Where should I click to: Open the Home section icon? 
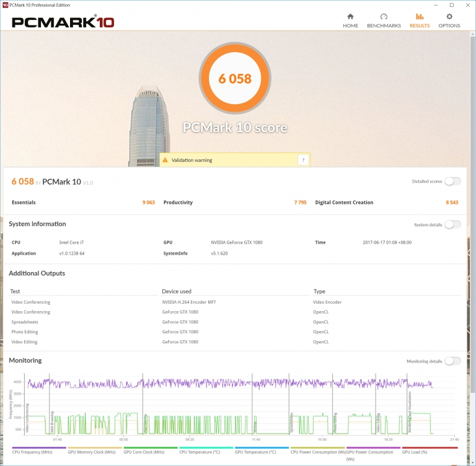[350, 17]
